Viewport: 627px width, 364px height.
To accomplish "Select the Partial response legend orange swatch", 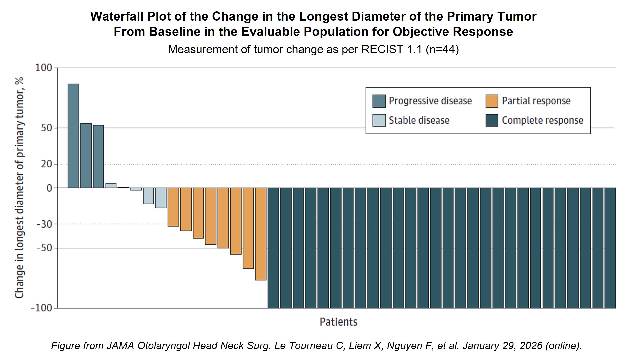I will click(492, 101).
